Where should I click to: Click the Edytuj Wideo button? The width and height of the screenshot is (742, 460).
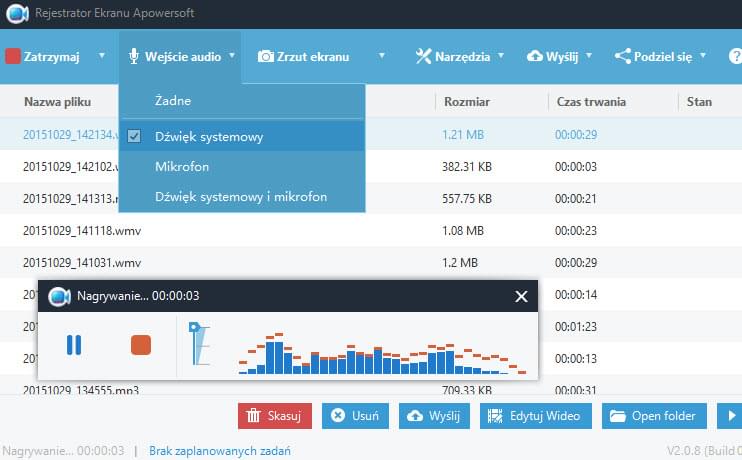coord(536,416)
